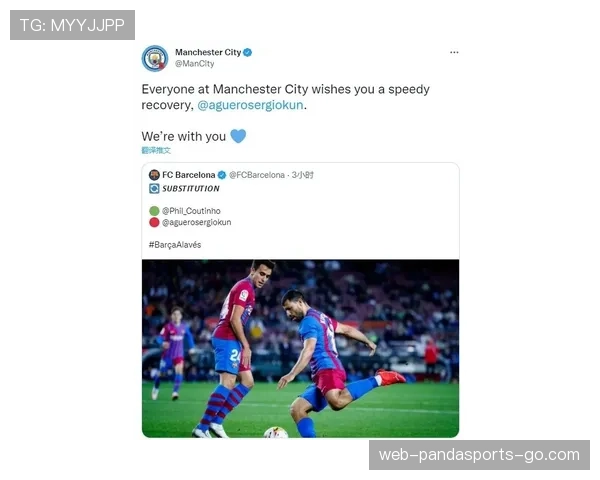Open the @ManCity handle
The width and height of the screenshot is (600, 480).
click(194, 64)
